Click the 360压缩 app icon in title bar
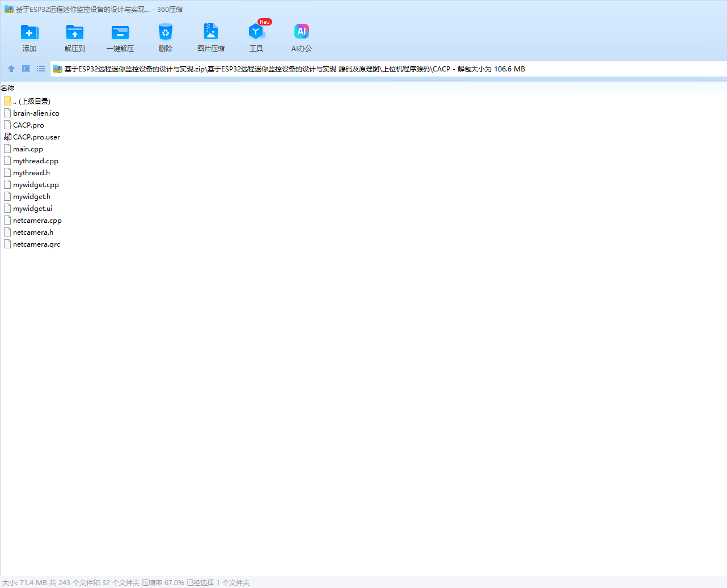The width and height of the screenshot is (727, 588). (x=9, y=10)
